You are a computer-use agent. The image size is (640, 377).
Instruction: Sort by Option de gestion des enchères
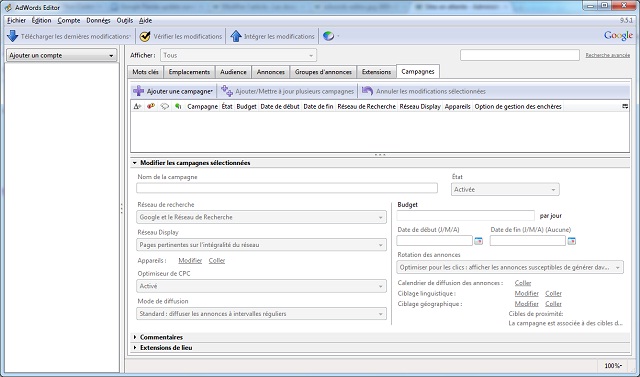click(518, 106)
